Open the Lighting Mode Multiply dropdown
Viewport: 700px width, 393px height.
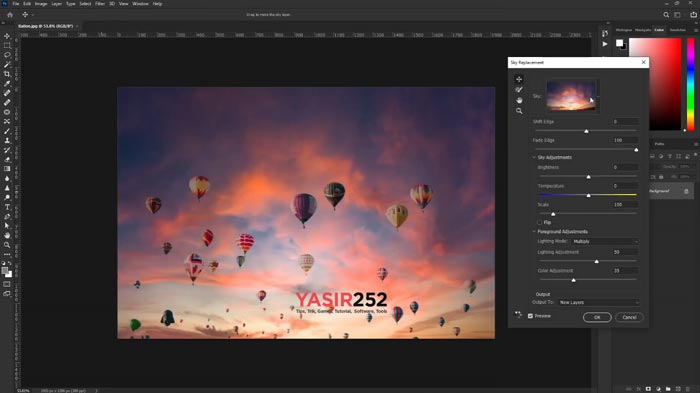point(604,241)
